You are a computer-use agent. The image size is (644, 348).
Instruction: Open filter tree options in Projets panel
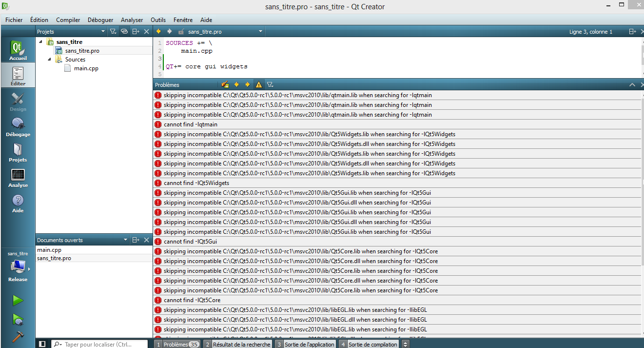pos(113,32)
